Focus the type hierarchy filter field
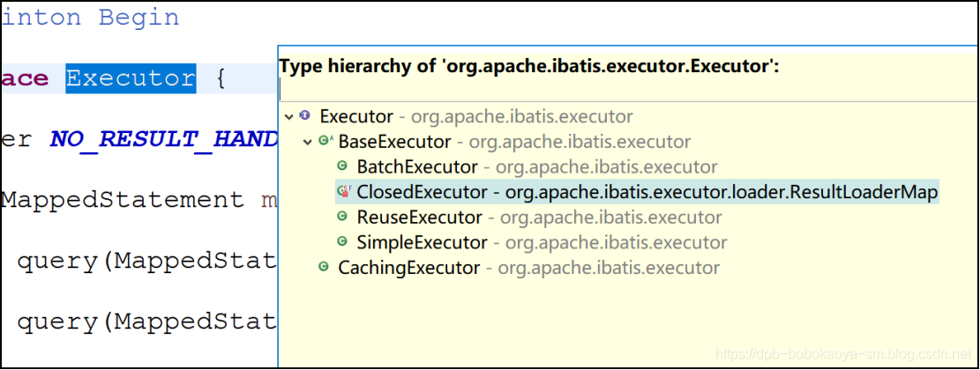980x370 pixels. pos(627,91)
